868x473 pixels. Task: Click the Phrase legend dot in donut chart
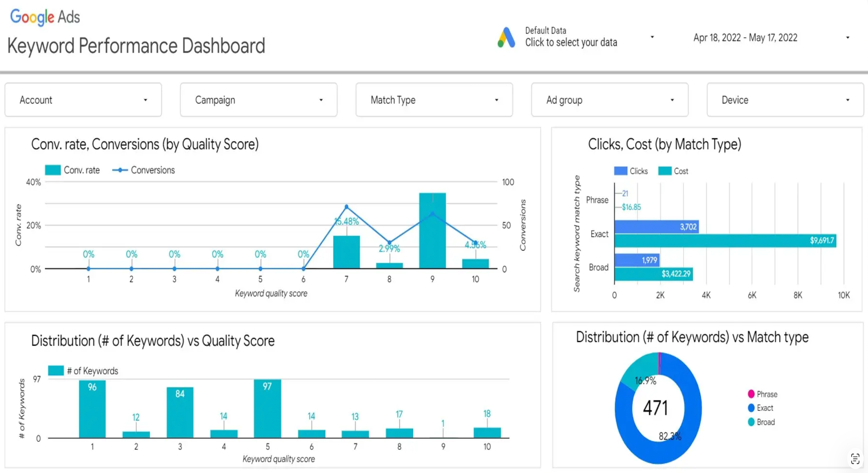(751, 394)
